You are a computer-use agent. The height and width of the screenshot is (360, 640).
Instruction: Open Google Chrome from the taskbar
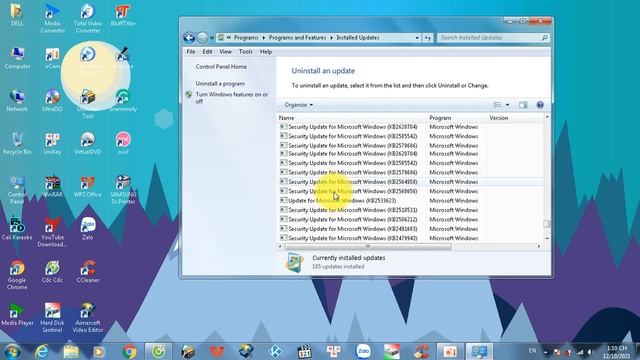click(129, 351)
